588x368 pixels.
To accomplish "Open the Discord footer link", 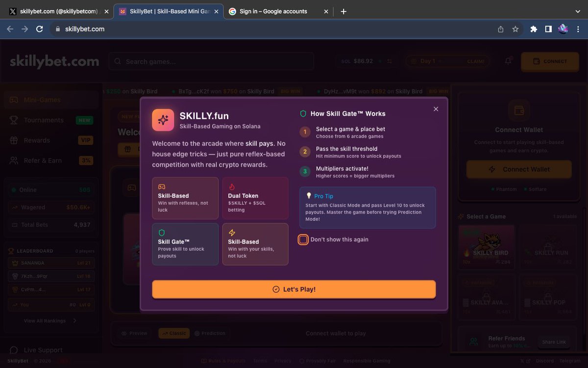I will click(x=545, y=361).
